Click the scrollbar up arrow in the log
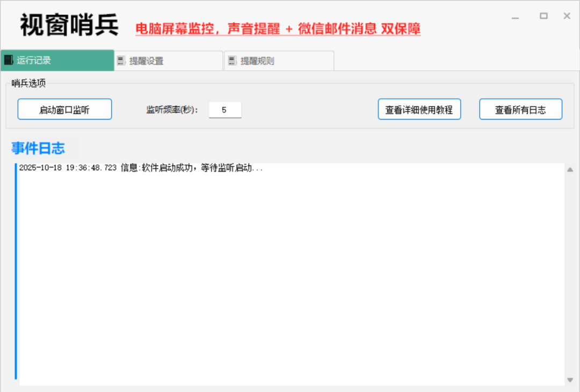The height and width of the screenshot is (392, 580). 571,169
